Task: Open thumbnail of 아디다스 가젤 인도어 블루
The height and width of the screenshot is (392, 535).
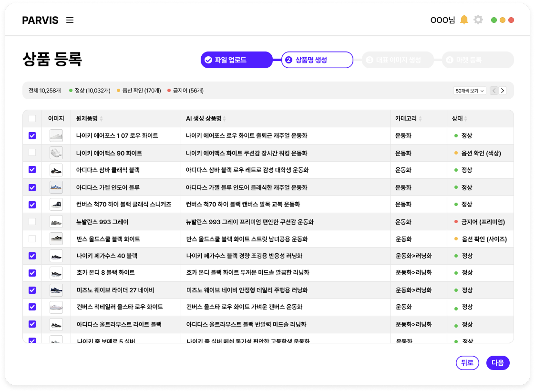Action: click(56, 187)
